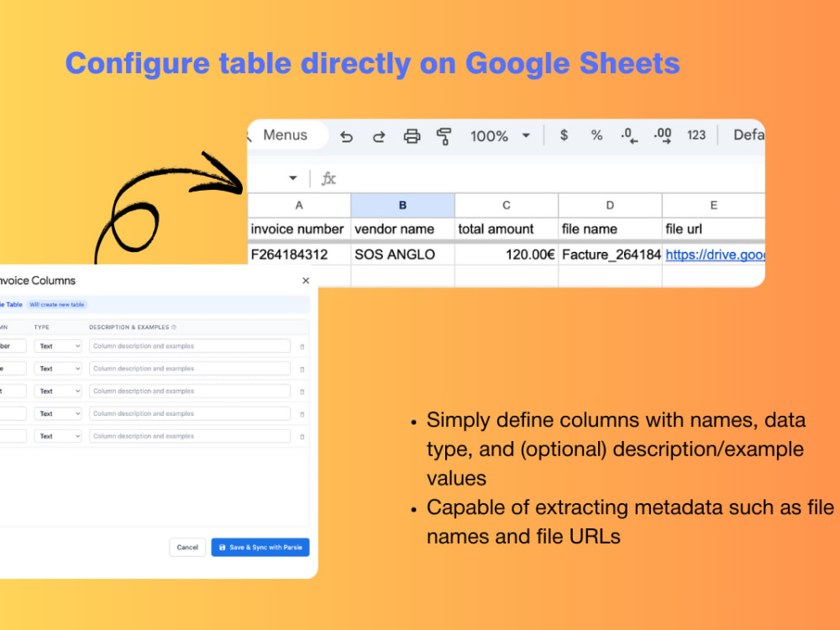
Task: Search the Menus box in Sheets
Action: [x=287, y=135]
